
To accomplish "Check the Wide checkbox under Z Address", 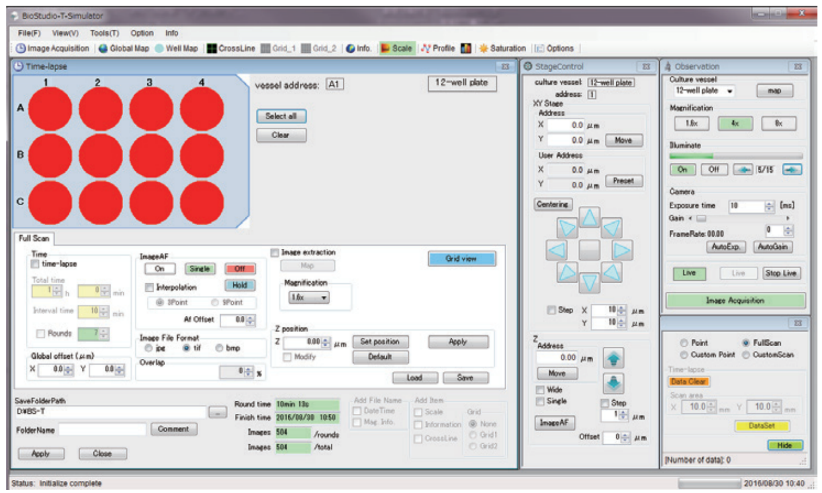I will tap(540, 390).
